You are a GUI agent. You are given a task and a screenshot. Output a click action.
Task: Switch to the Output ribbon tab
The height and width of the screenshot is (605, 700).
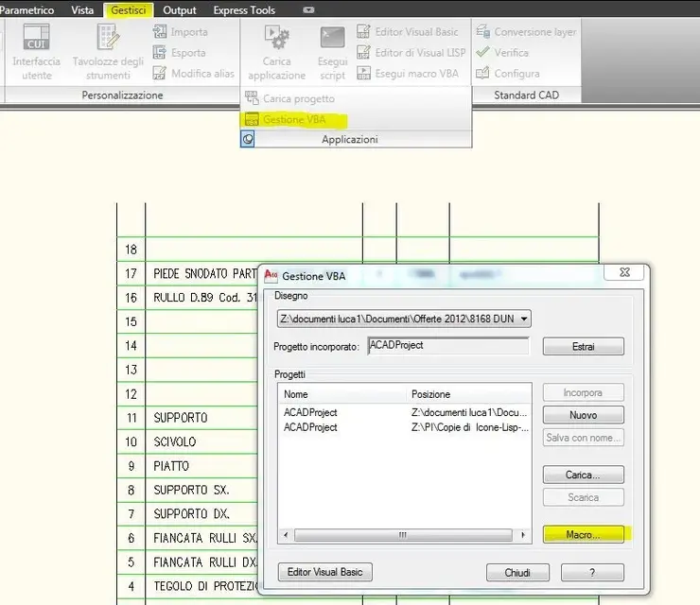179,10
